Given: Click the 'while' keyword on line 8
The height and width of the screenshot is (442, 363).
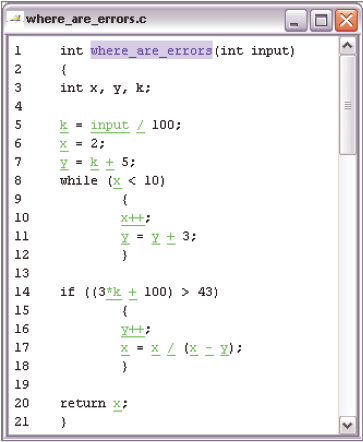Looking at the screenshot, I should [x=79, y=181].
